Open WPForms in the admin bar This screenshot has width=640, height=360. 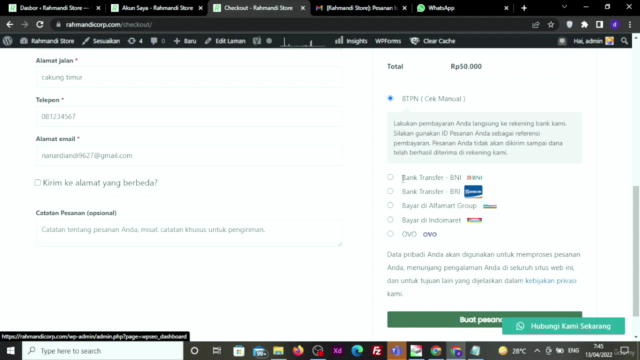tap(388, 41)
